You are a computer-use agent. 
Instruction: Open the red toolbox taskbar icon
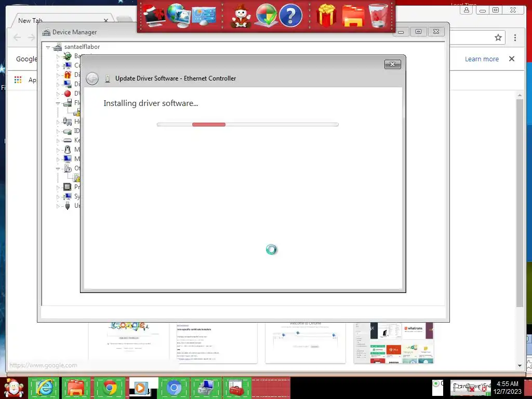(237, 388)
